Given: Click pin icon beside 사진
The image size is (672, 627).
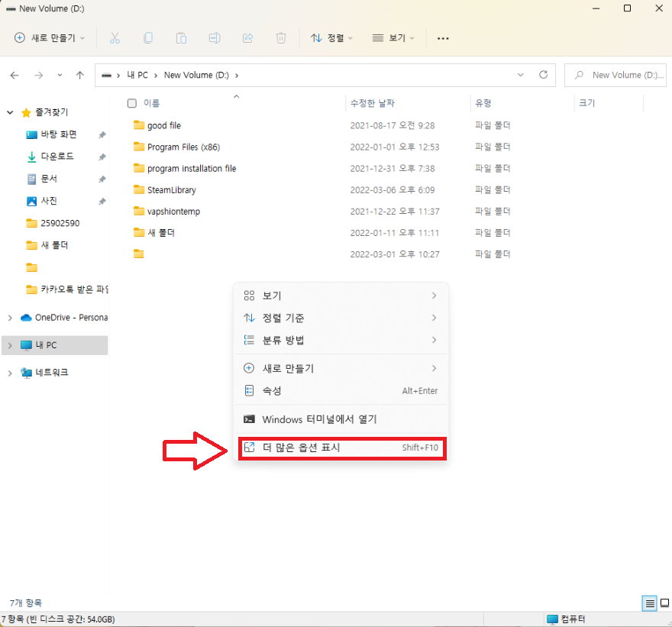Looking at the screenshot, I should pos(102,202).
